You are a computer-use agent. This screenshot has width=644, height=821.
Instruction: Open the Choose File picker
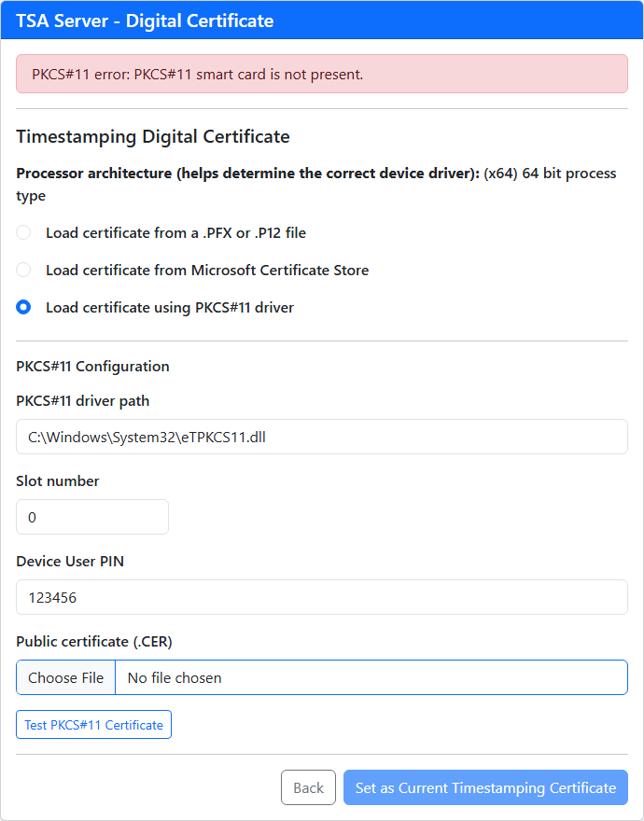pos(66,677)
